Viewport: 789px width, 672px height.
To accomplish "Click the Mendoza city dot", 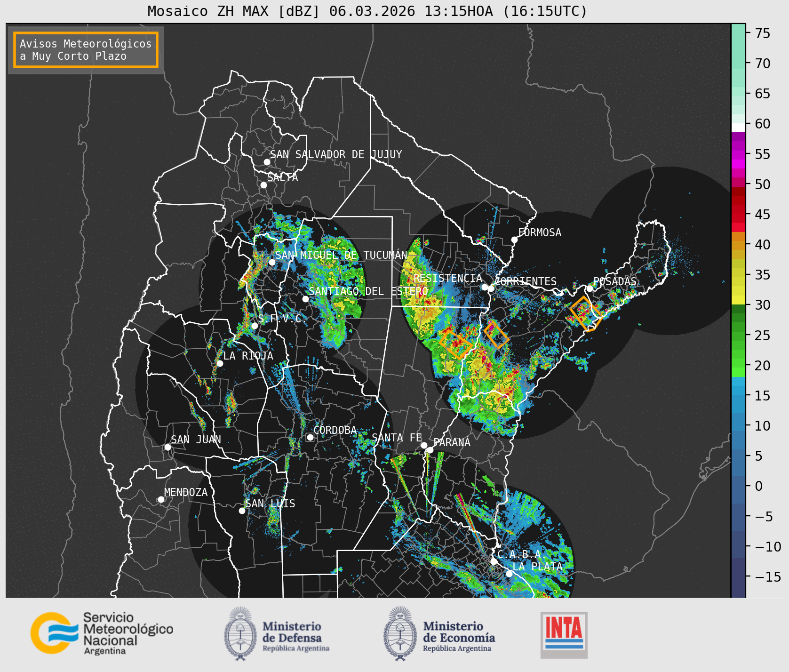I will pyautogui.click(x=161, y=499).
